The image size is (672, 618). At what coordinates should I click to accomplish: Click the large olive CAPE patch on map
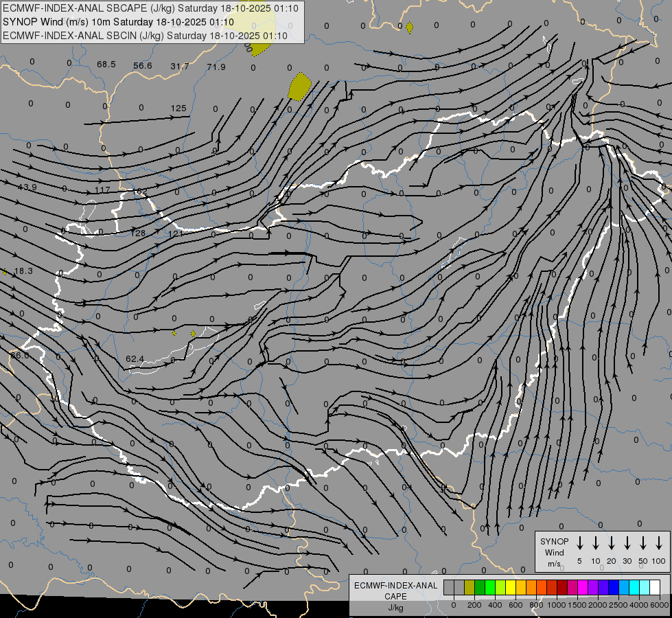tap(299, 87)
